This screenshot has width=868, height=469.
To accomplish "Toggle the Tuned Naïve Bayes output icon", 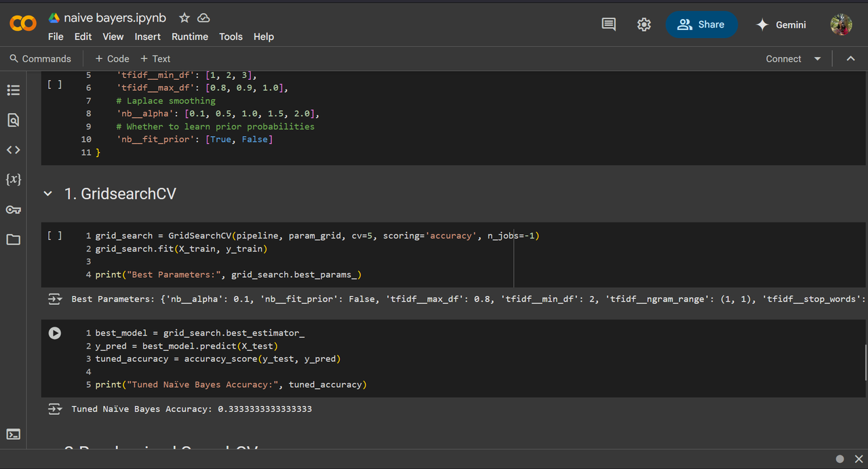I will point(55,409).
